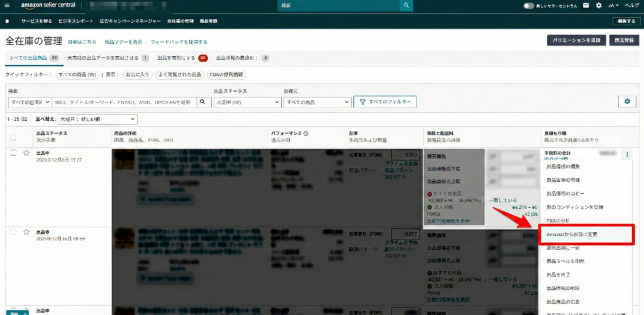Open the settings gear in the top header
644x315 pixels.
[x=599, y=6]
